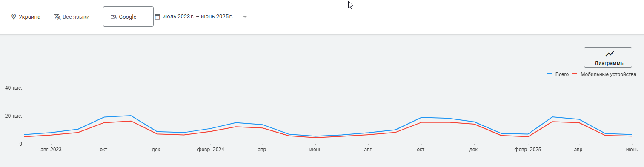Click the calendar icon before the date range
This screenshot has width=644, height=167.
(x=157, y=17)
